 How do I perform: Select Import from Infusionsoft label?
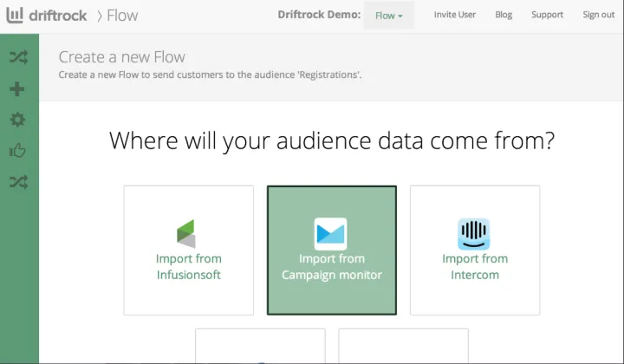pyautogui.click(x=189, y=267)
